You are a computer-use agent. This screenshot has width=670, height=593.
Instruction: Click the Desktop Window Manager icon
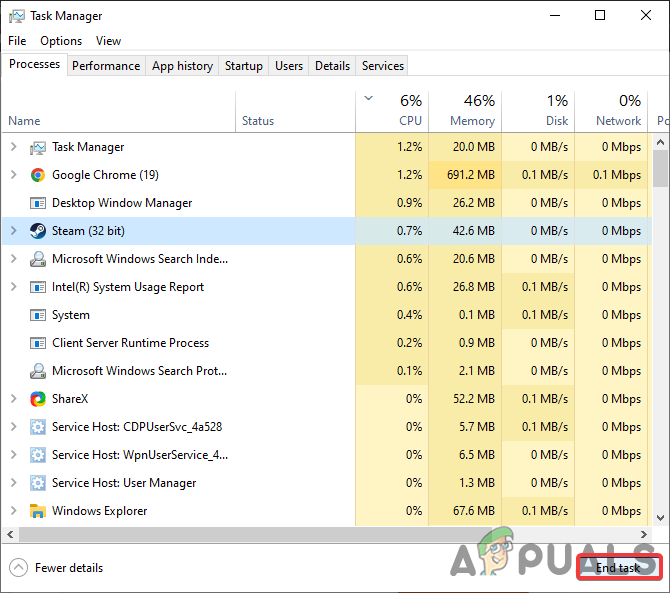38,203
